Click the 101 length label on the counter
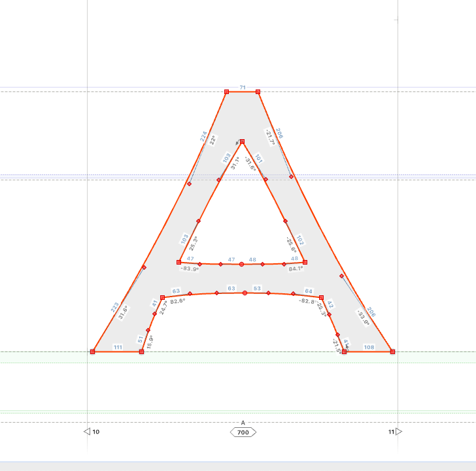The height and width of the screenshot is (471, 476). 258,158
